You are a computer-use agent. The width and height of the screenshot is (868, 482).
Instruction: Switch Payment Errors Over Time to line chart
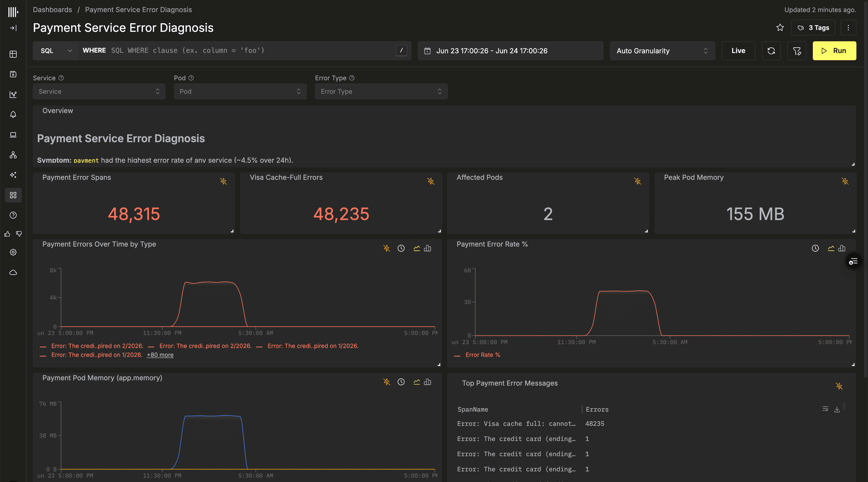pos(417,248)
